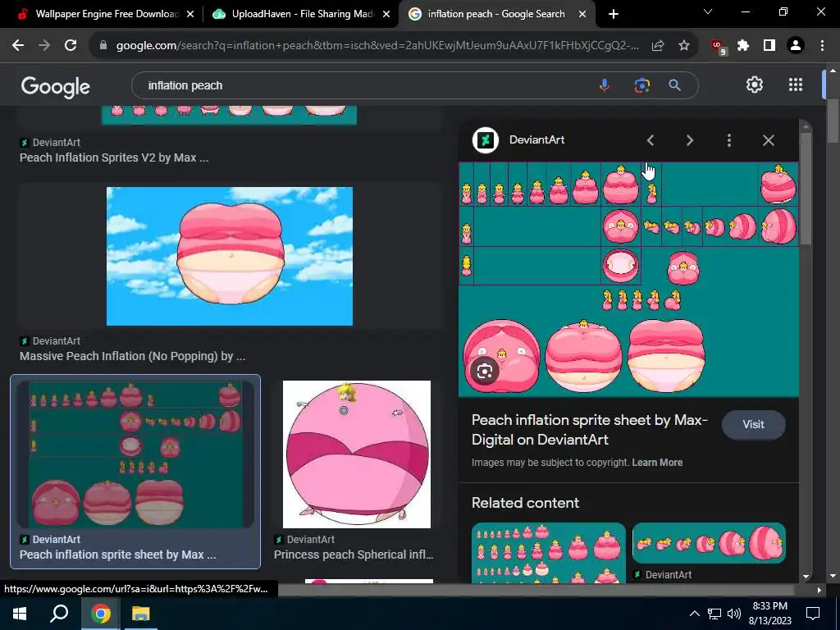Screen dimensions: 840x630
Task: Close the Wallpaper Engine tab
Action: click(190, 15)
